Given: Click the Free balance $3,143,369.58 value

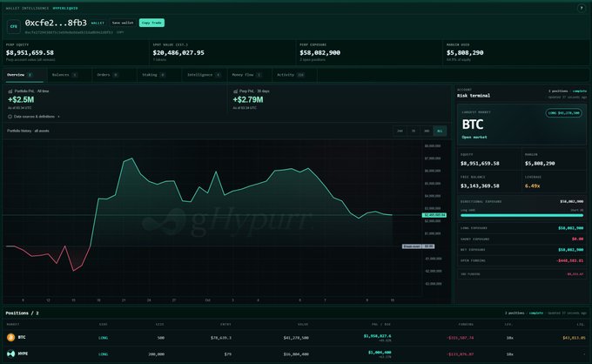Looking at the screenshot, I should 480,185.
